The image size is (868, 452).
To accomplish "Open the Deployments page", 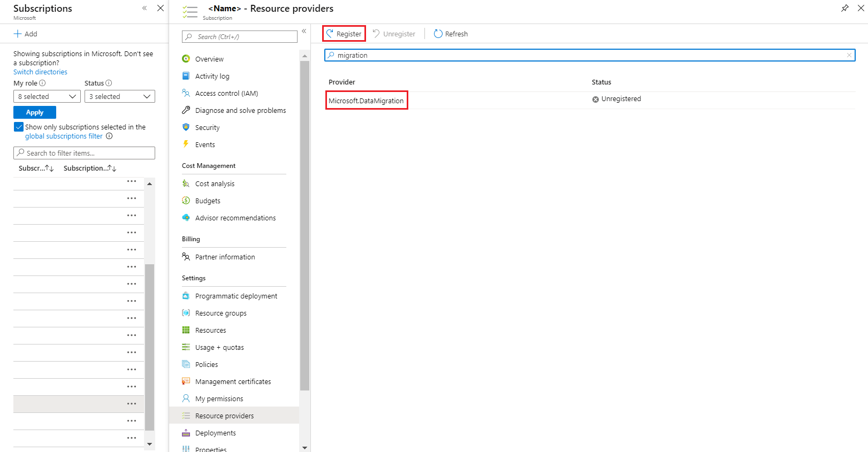I will click(215, 433).
